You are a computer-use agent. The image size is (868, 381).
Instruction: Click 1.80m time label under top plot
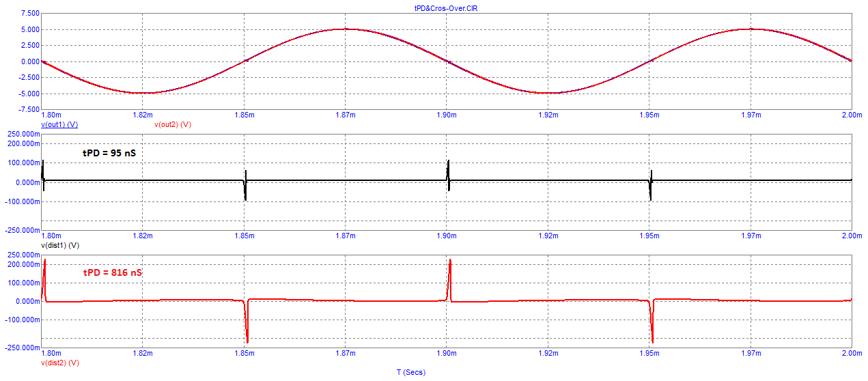coord(52,116)
